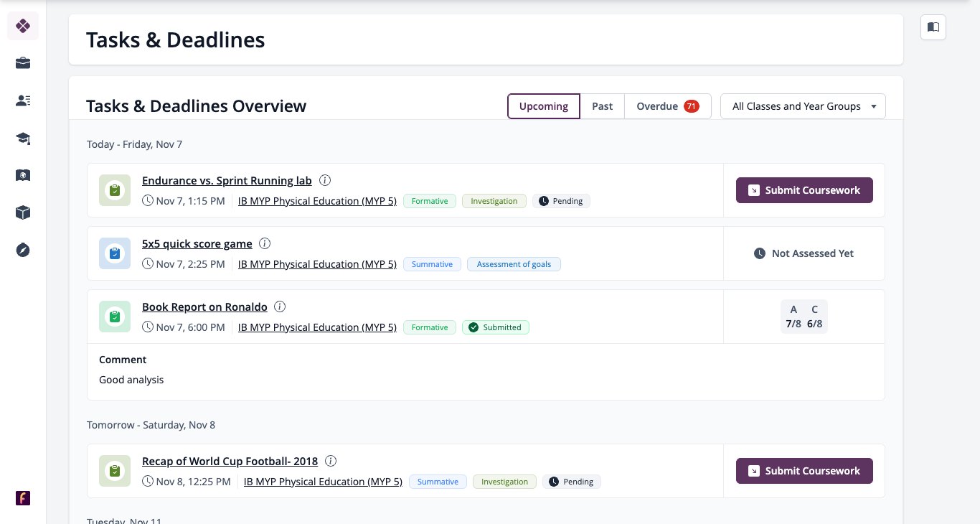980x524 pixels.
Task: Click Pending badge on Recap of World Cup
Action: tap(572, 482)
